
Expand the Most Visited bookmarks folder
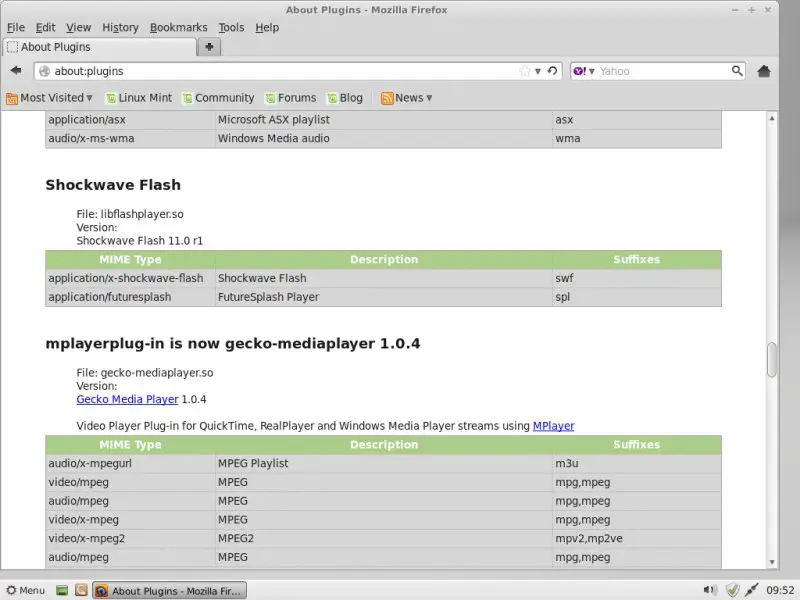(49, 97)
